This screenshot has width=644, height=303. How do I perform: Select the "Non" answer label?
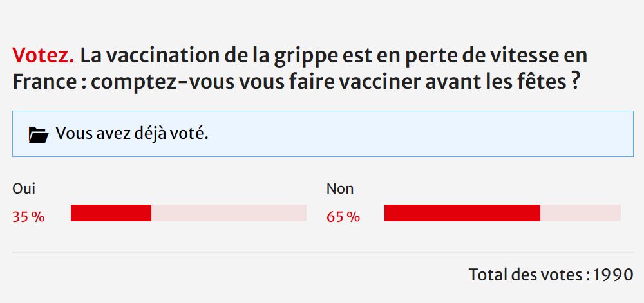(x=340, y=188)
